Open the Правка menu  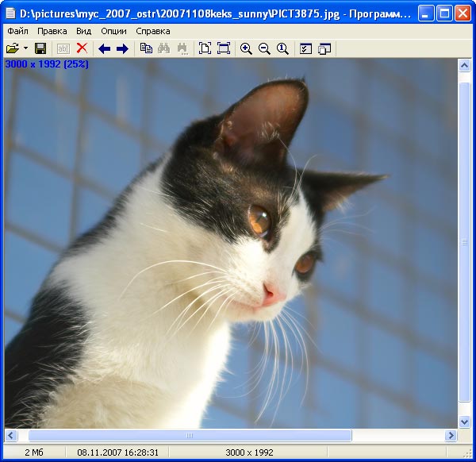tap(52, 31)
